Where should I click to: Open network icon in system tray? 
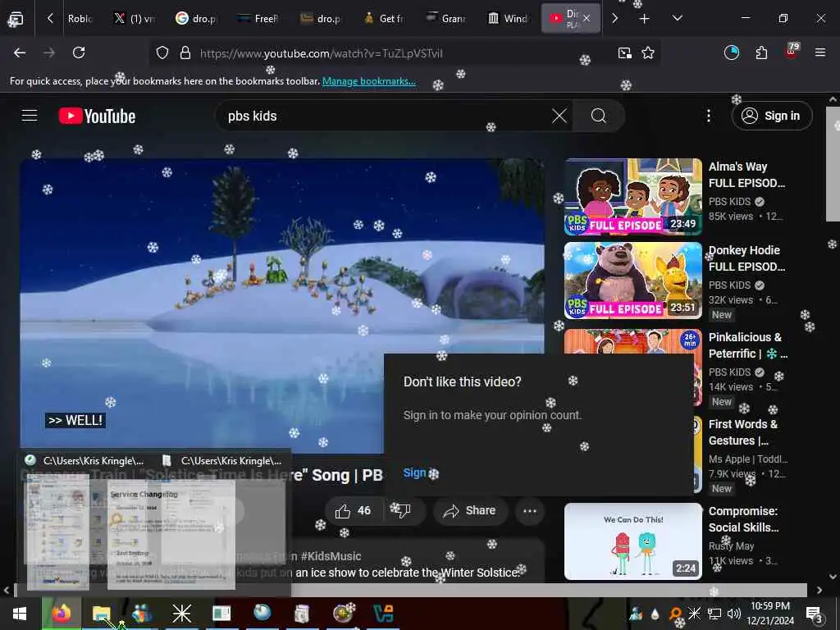coord(714,614)
